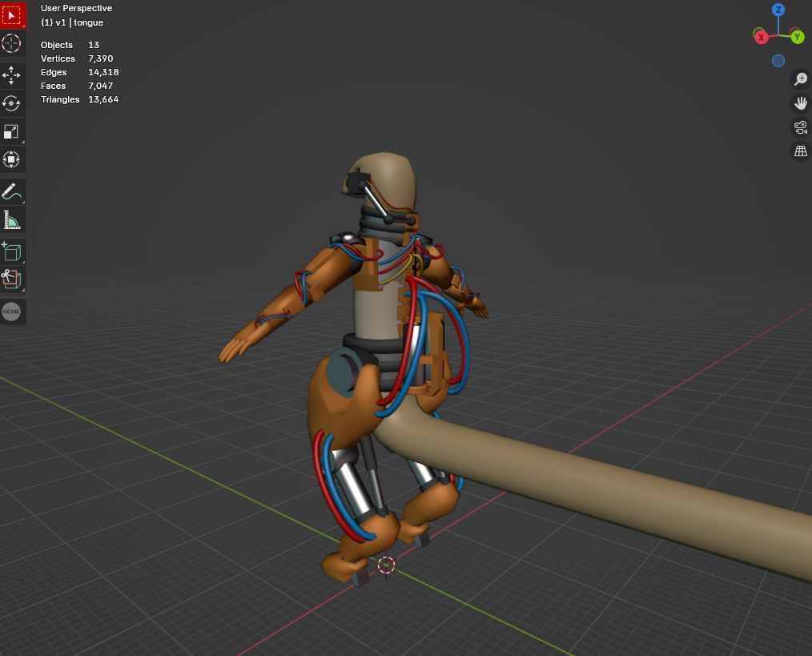
Task: Click the blue Z axis gizmo
Action: click(778, 10)
